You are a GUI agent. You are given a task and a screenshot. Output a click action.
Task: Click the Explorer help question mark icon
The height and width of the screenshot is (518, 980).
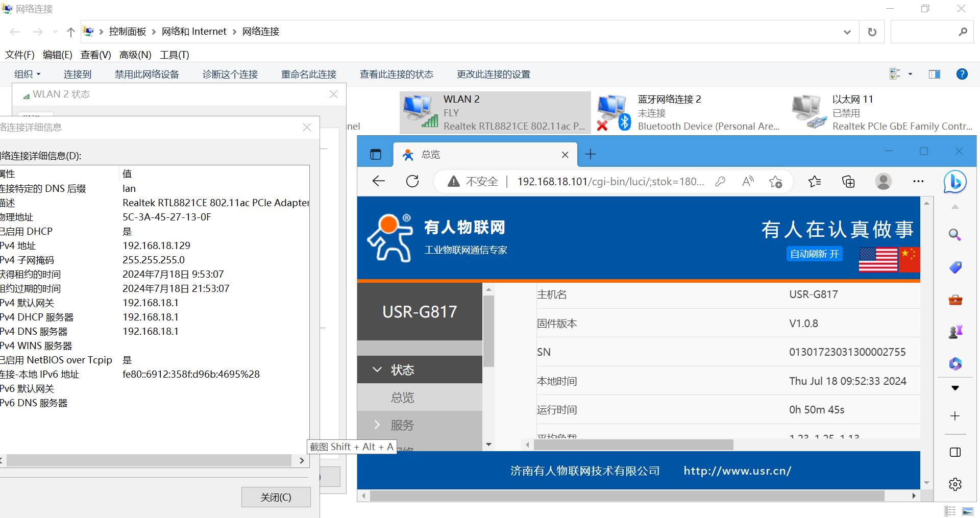[x=962, y=75]
